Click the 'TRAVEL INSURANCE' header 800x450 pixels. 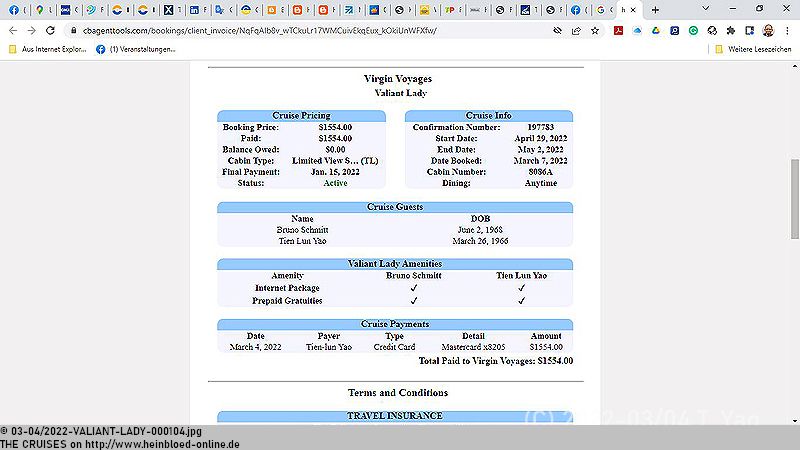coord(395,416)
